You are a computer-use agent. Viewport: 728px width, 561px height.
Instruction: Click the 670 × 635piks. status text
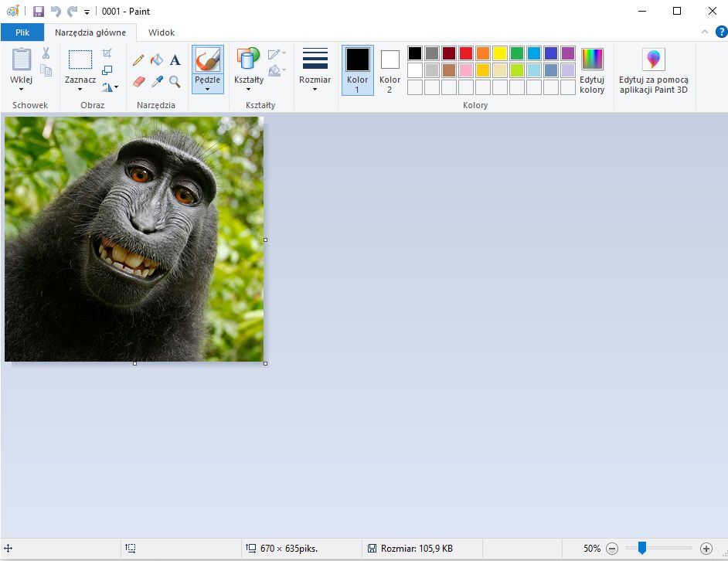tap(289, 549)
